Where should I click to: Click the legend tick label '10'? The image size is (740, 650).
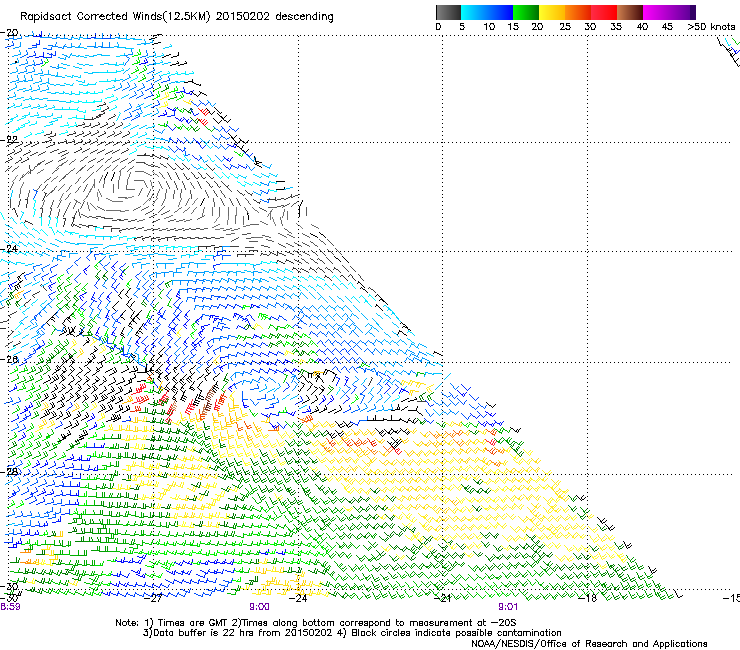pyautogui.click(x=489, y=27)
